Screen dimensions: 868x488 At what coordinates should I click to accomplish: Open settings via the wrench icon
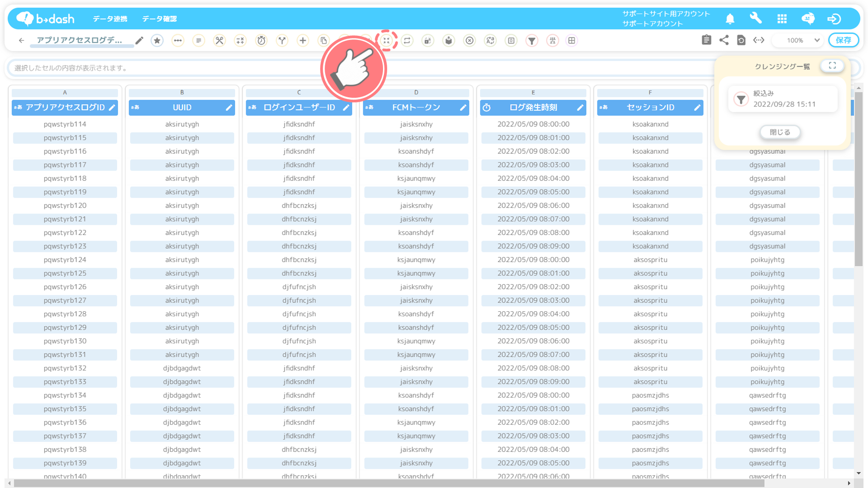[755, 18]
